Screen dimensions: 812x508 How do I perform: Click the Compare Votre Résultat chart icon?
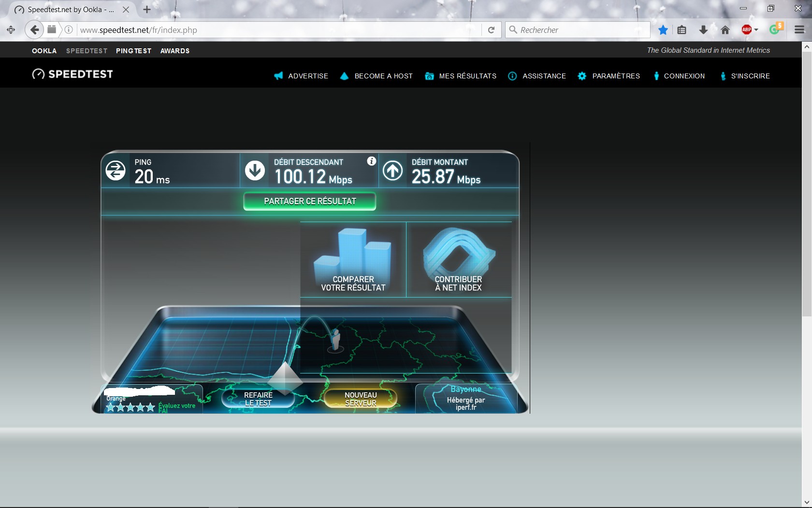coord(353,259)
